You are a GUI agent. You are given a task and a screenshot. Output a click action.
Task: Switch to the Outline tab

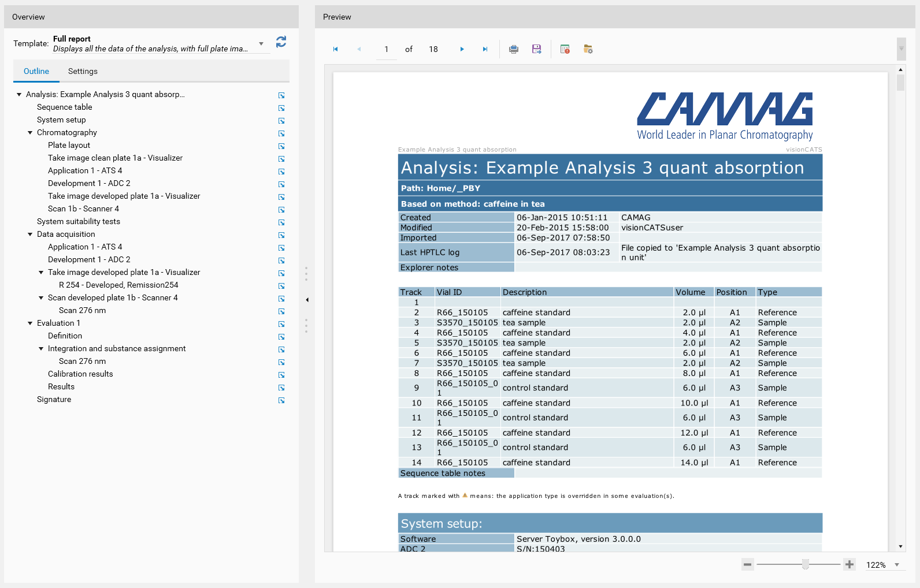coord(36,71)
